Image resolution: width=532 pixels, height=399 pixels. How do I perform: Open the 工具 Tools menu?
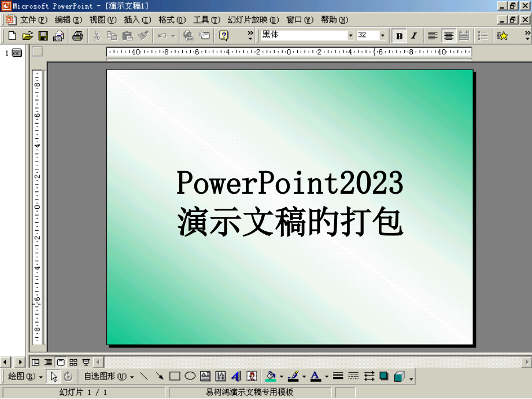tap(206, 20)
